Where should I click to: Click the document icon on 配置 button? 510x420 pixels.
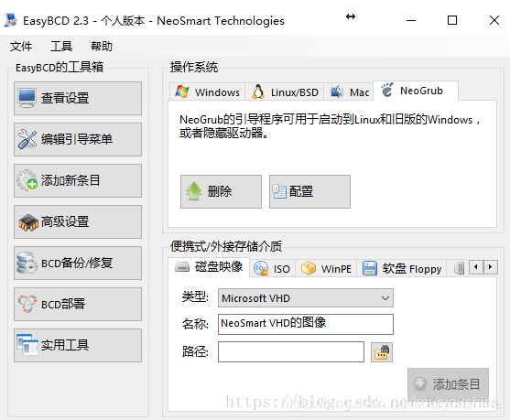point(279,191)
